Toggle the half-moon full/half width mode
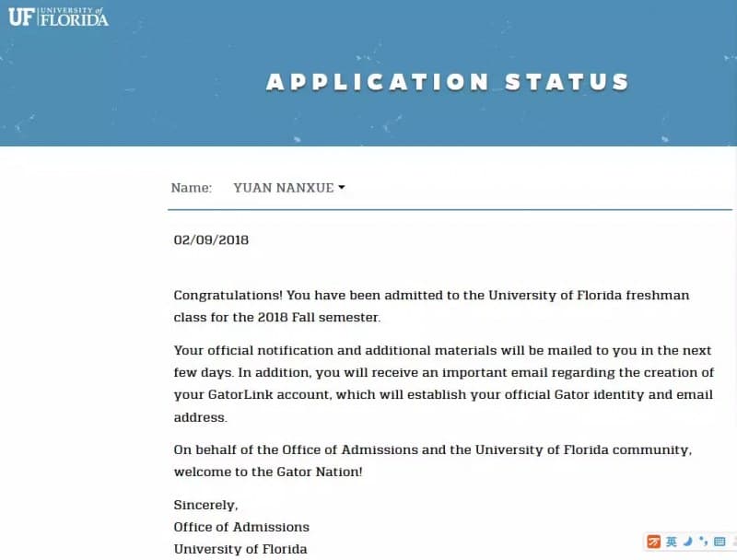The width and height of the screenshot is (737, 560). click(687, 542)
